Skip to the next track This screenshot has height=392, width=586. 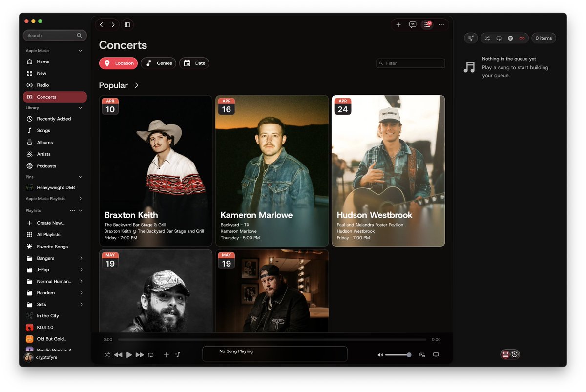click(x=140, y=355)
